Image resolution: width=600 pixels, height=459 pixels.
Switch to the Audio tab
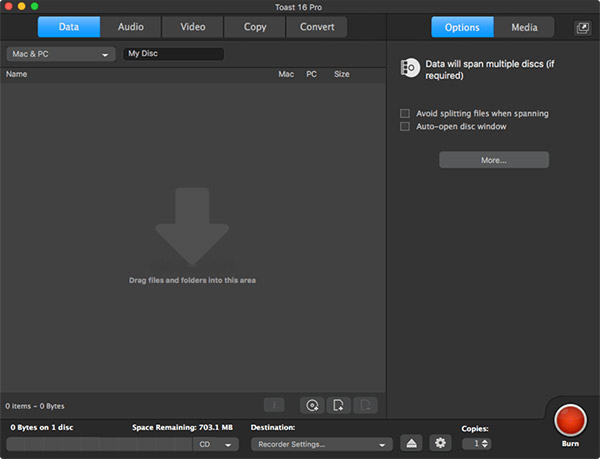(130, 27)
